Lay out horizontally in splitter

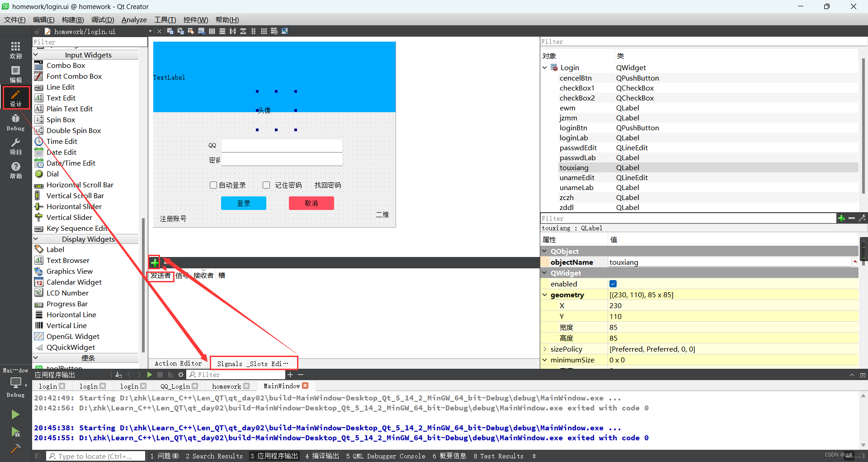(x=232, y=31)
